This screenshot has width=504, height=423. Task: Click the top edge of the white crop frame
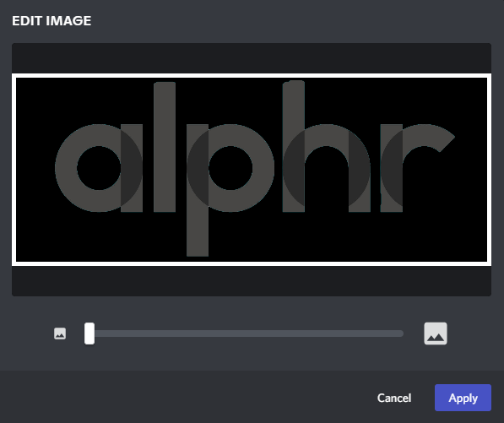(252, 75)
